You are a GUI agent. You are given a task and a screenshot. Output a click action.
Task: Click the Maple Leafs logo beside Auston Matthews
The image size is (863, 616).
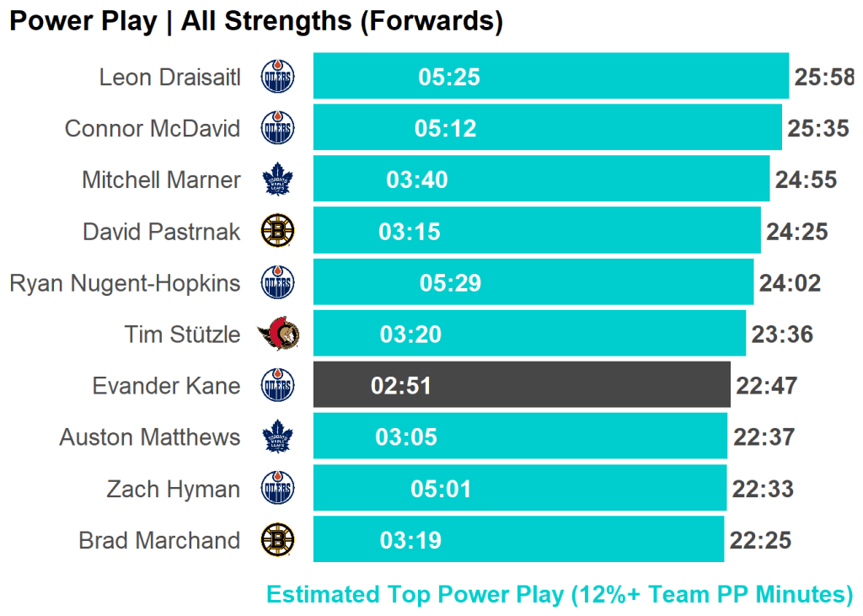(277, 437)
